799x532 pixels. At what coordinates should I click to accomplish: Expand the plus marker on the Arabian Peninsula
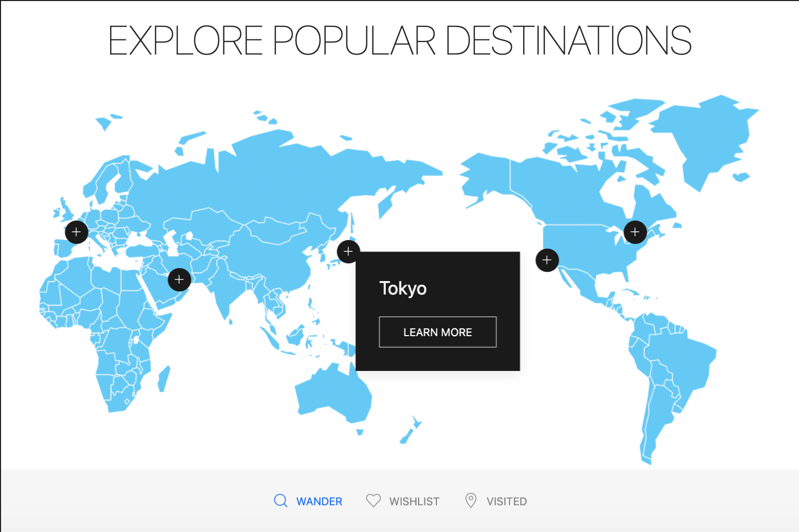pyautogui.click(x=179, y=280)
